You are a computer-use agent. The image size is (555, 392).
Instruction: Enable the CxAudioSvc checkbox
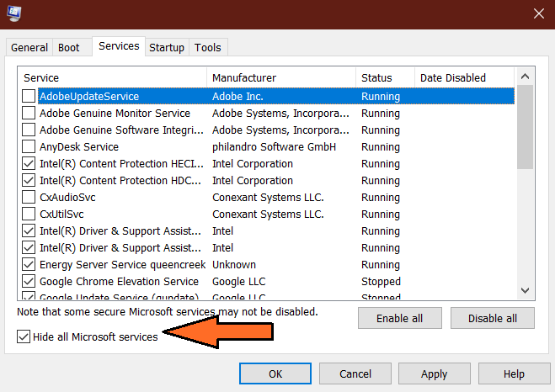[29, 197]
